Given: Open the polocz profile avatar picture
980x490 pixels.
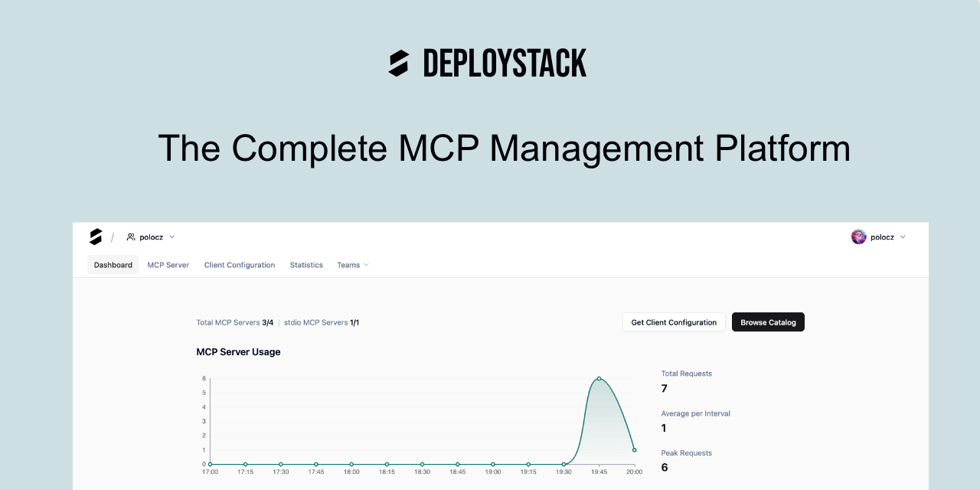Looking at the screenshot, I should click(x=858, y=237).
